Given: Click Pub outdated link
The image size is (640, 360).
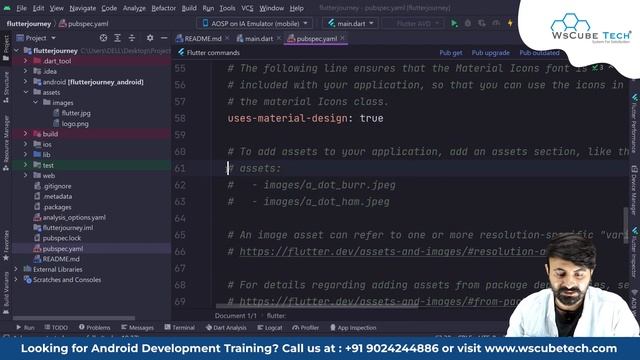Looking at the screenshot, I should pos(539,53).
